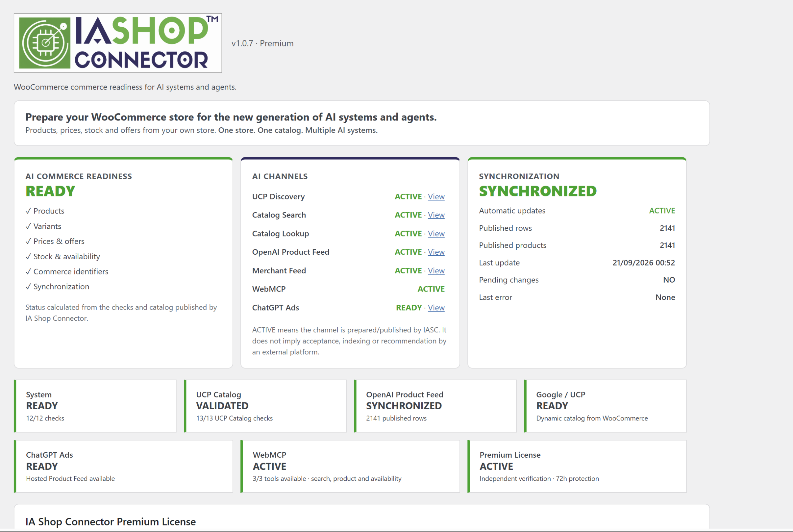Click the '12/12 checks' text
The width and height of the screenshot is (793, 532).
[x=45, y=418]
